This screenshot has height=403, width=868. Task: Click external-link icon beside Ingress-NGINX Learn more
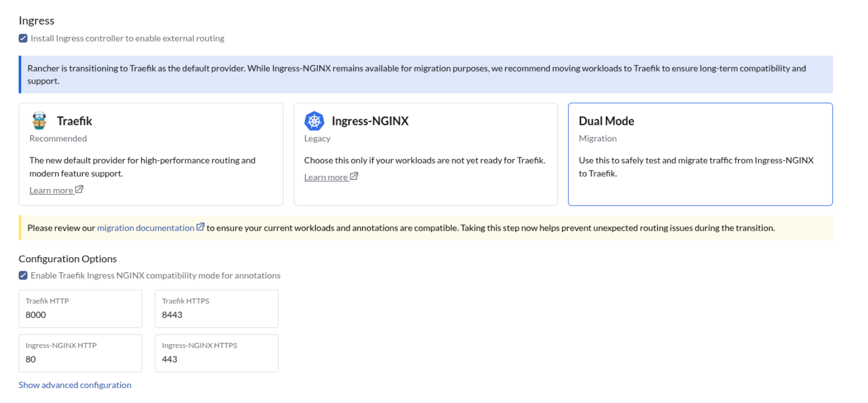[354, 176]
